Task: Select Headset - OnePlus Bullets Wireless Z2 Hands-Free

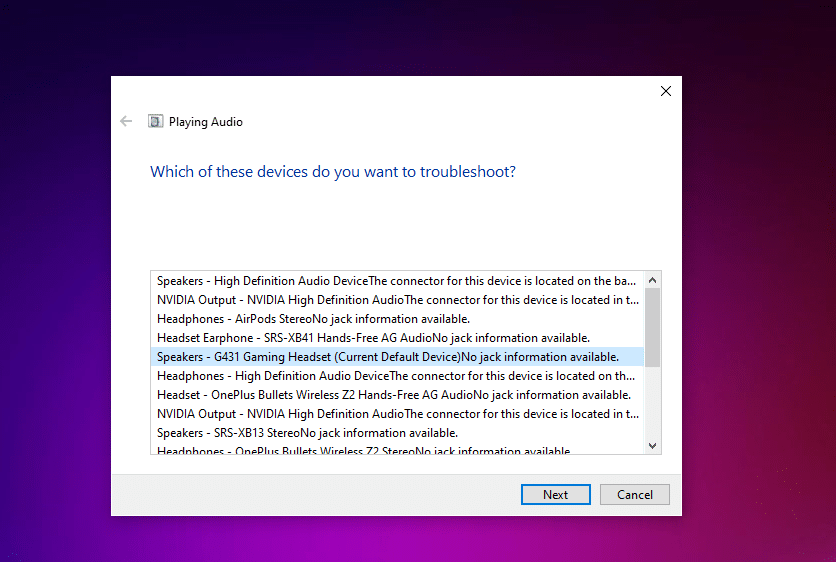Action: tap(397, 395)
